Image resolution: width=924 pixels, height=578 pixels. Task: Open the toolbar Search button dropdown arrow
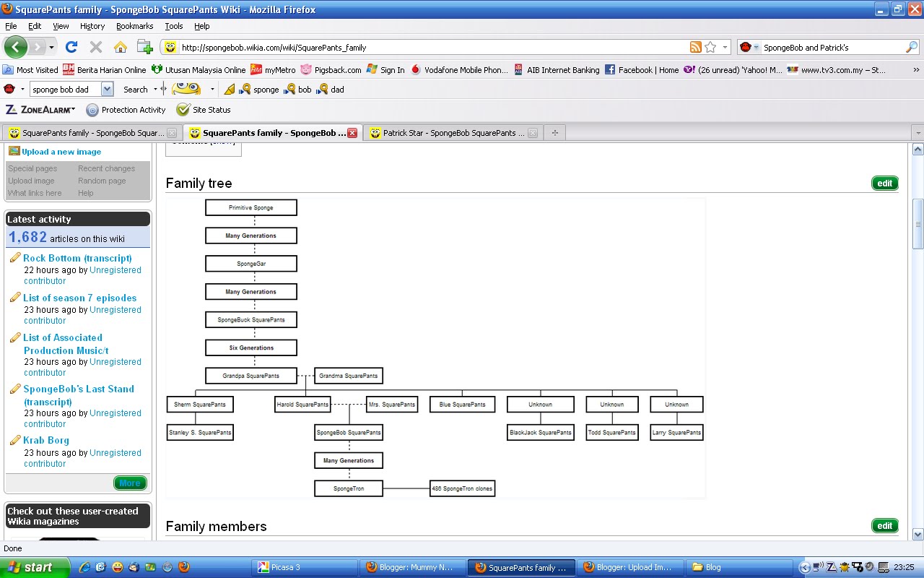155,90
